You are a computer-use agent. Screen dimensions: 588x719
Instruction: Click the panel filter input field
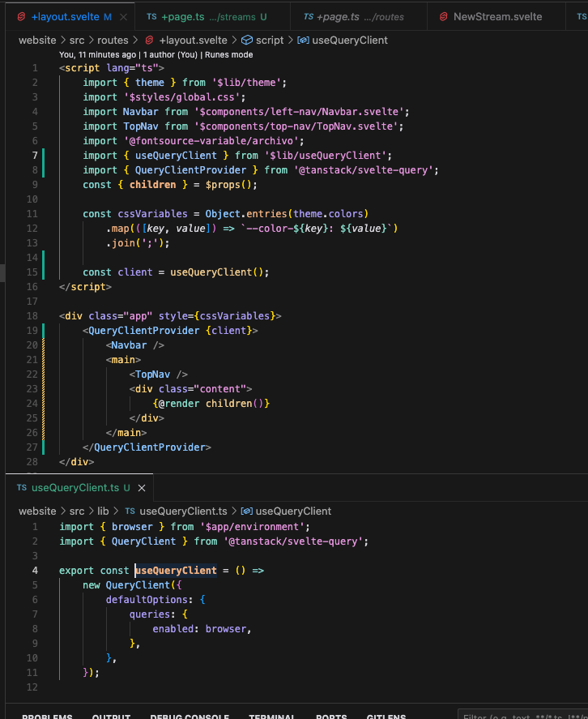(523, 715)
